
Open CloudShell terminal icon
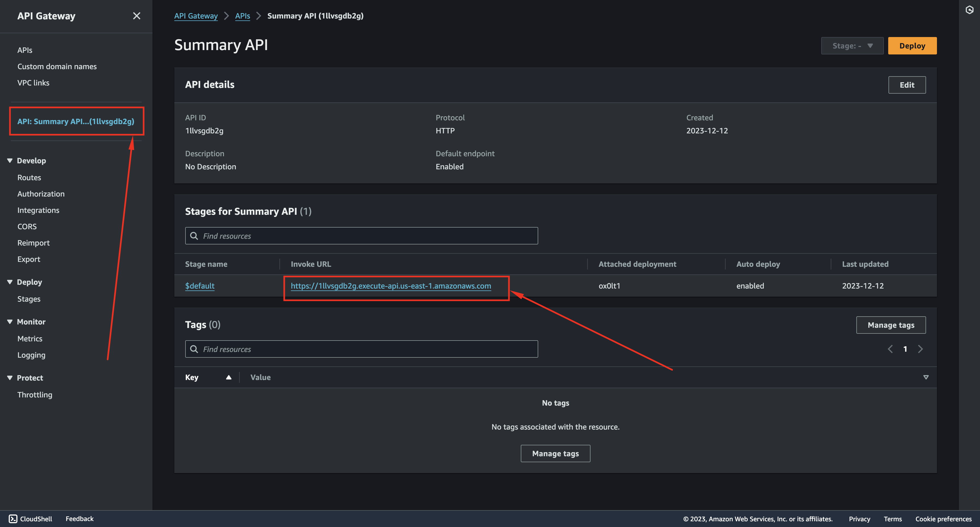13,519
